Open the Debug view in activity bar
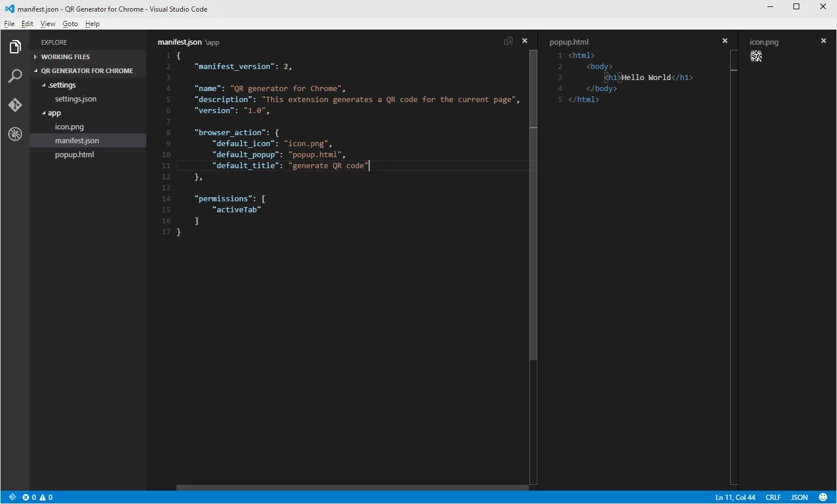Image resolution: width=837 pixels, height=504 pixels. click(x=15, y=134)
